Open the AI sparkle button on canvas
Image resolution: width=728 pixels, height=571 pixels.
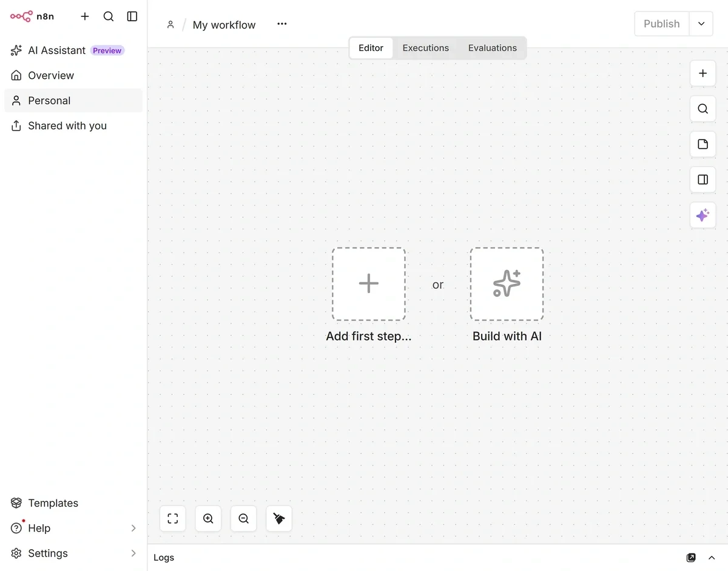pos(703,215)
